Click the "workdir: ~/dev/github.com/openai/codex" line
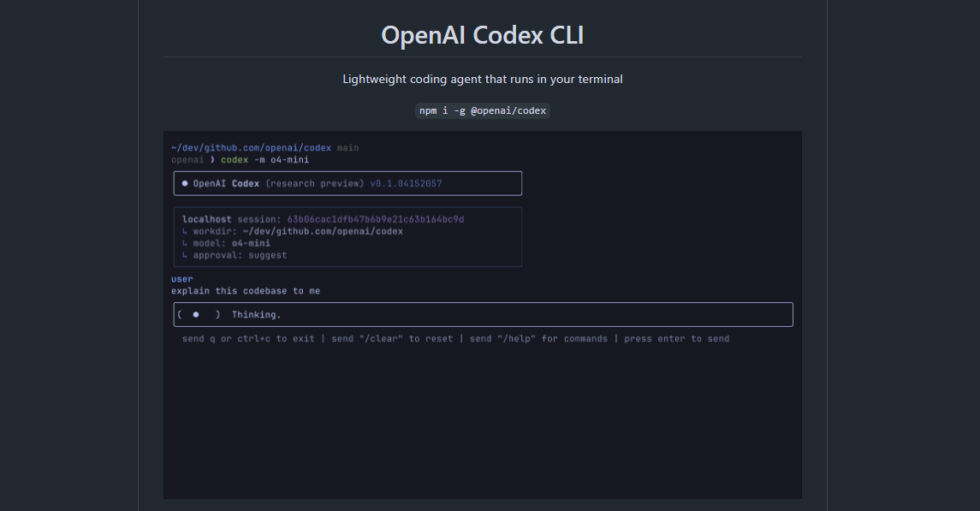The height and width of the screenshot is (511, 980). click(x=293, y=231)
